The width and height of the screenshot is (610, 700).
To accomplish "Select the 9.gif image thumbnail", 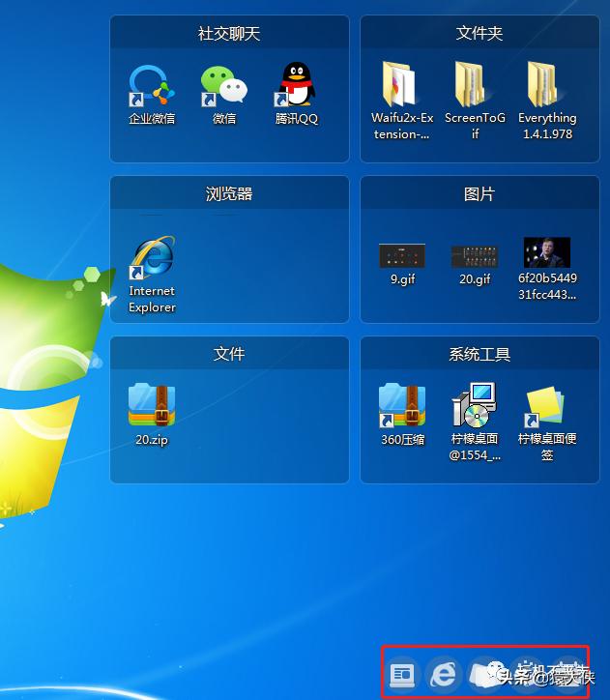I will coord(401,256).
